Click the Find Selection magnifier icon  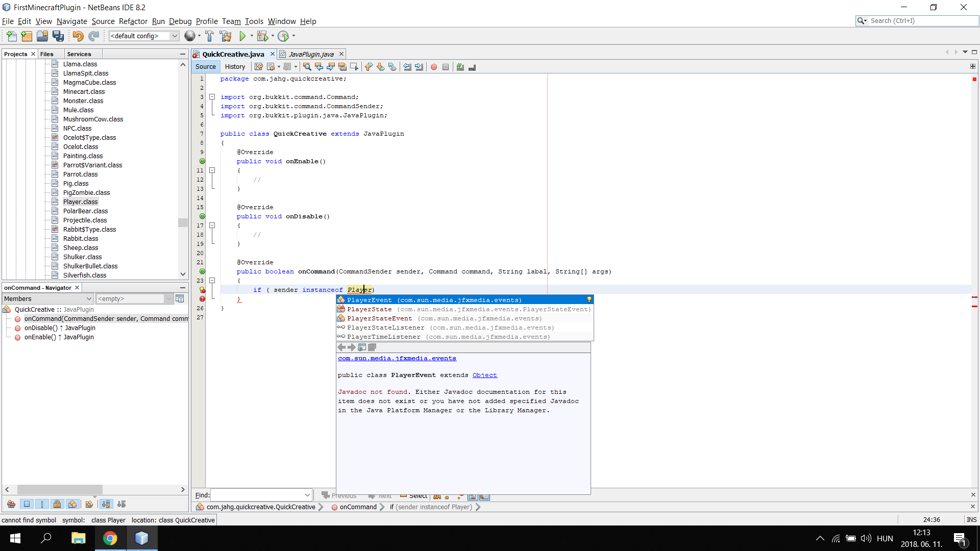(x=307, y=67)
